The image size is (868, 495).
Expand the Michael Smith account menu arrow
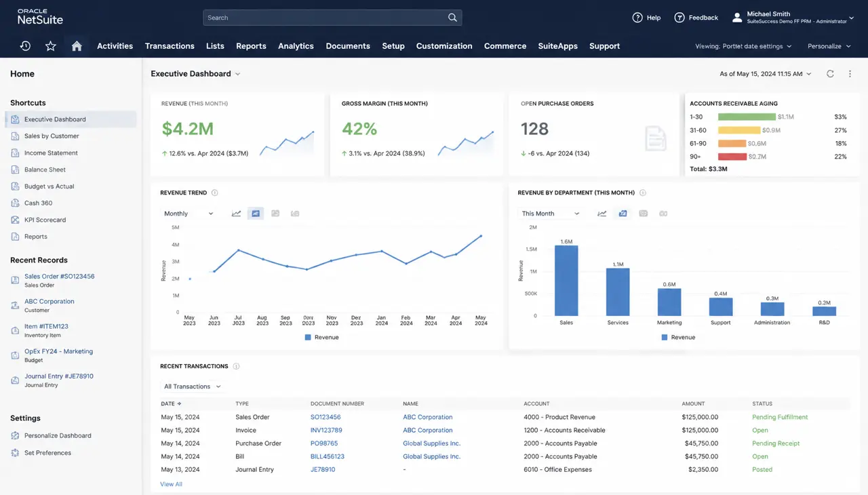852,20
